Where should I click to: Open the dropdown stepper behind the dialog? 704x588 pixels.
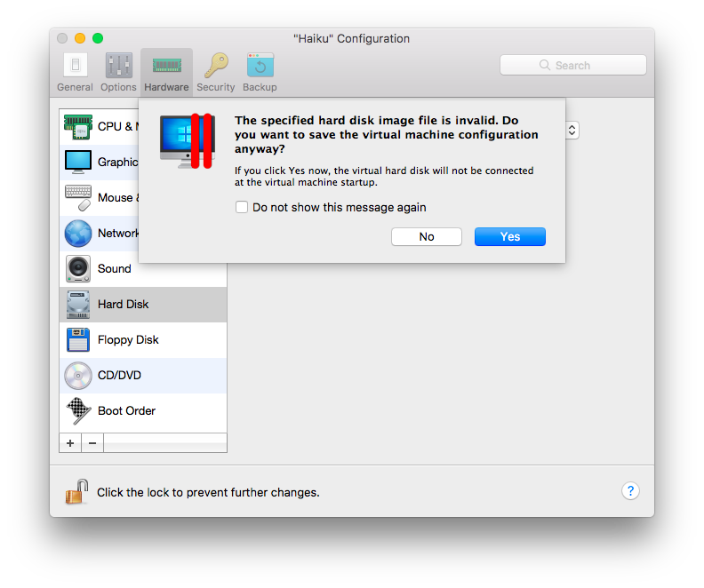[572, 130]
